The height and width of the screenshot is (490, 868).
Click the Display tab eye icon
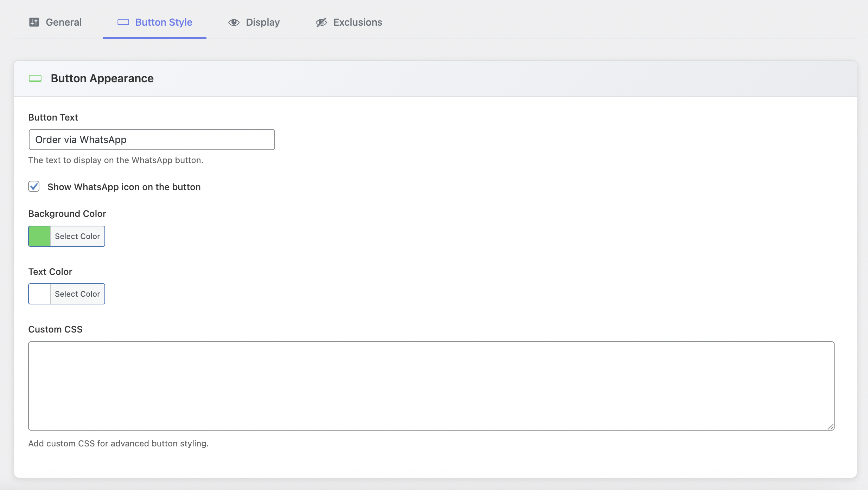tap(234, 22)
